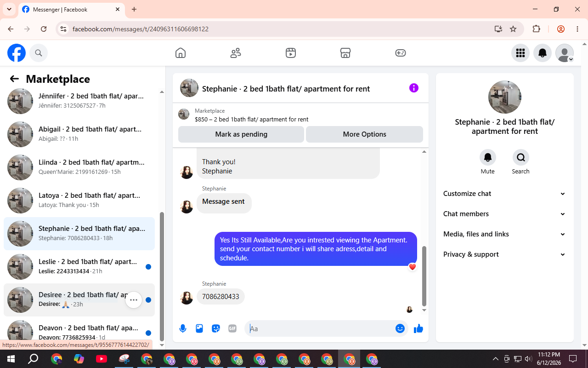Open tab search dropdown arrow

9,9
